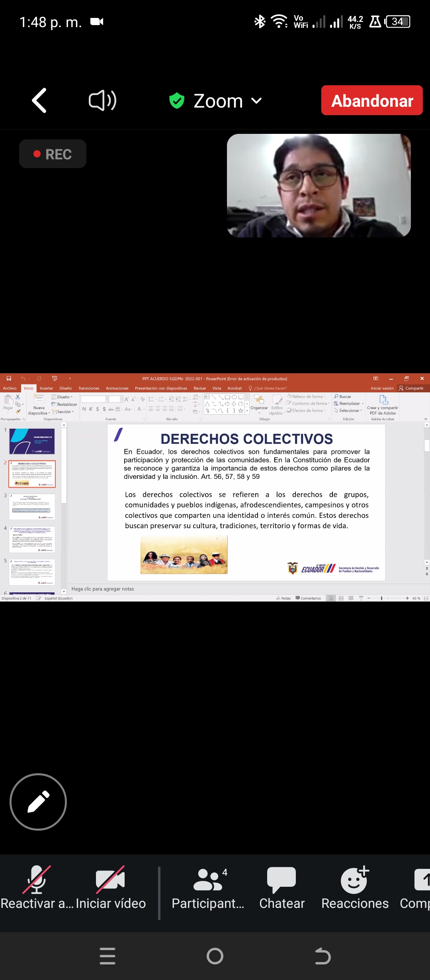This screenshot has height=980, width=430.
Task: Tap slide 3 thumbnail in shared screen
Action: coord(32,506)
